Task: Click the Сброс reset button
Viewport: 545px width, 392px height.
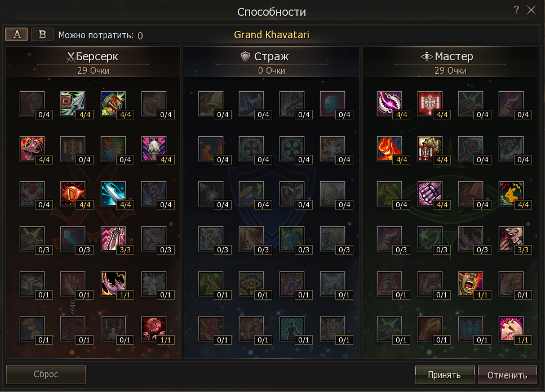Action: point(46,375)
